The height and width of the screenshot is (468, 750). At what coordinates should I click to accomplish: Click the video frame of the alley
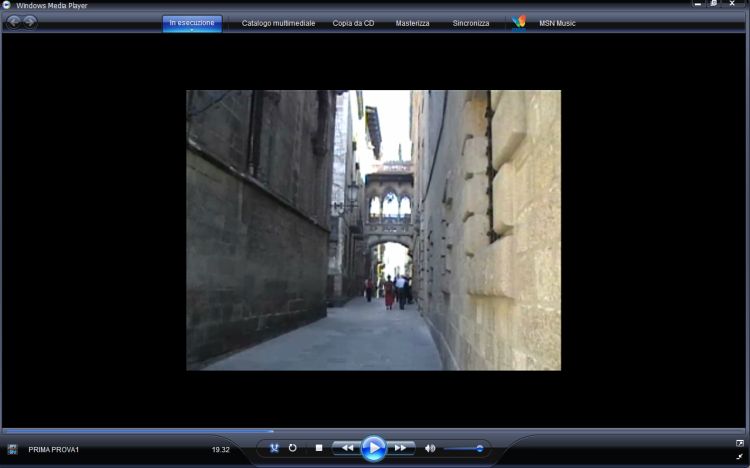click(x=373, y=230)
